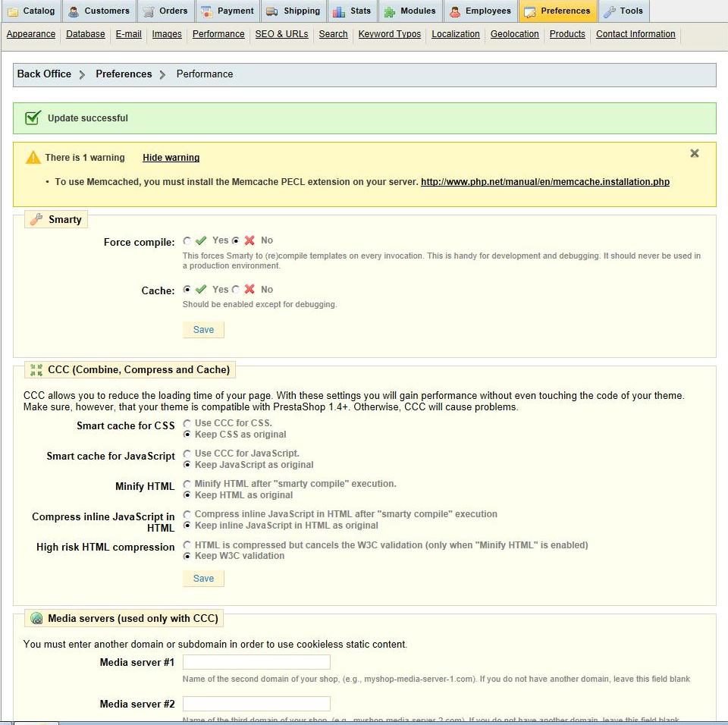Select Keep HTML as original

pyautogui.click(x=187, y=495)
